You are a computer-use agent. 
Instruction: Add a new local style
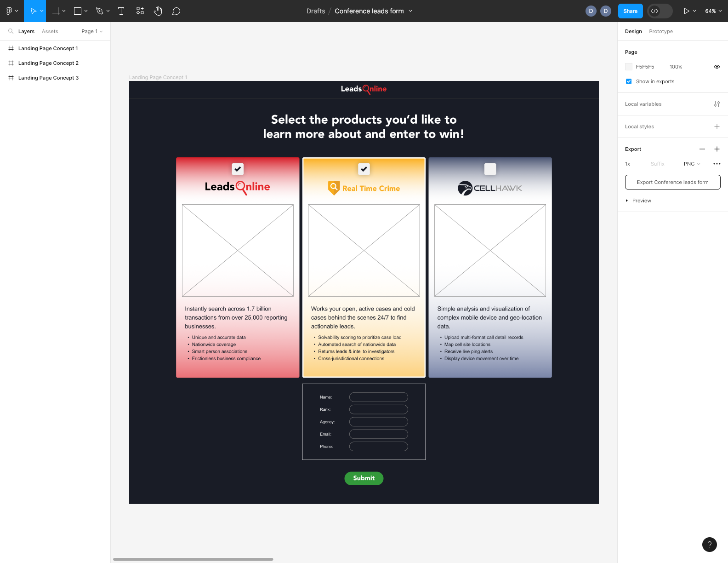(717, 126)
